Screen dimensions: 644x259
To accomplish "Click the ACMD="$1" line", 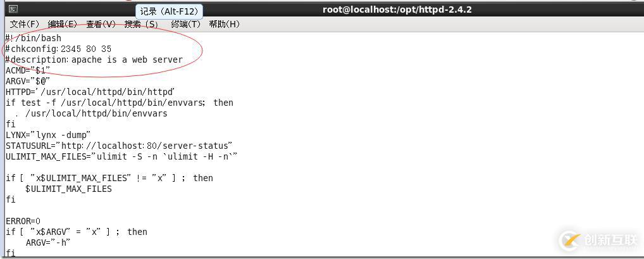I will [28, 70].
